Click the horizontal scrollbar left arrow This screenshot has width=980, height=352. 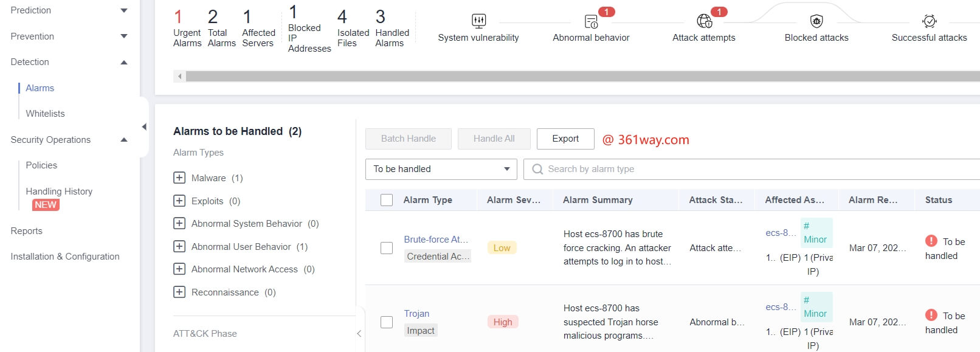pos(179,77)
